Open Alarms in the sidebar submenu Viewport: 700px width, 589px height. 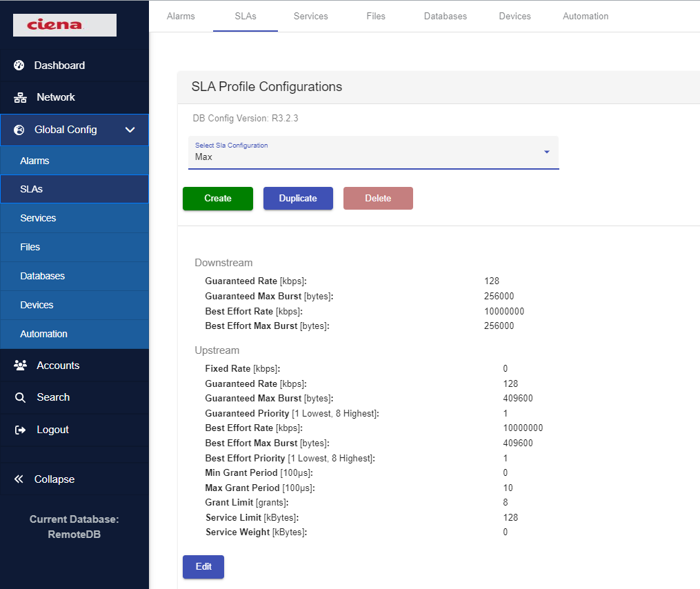click(x=74, y=161)
